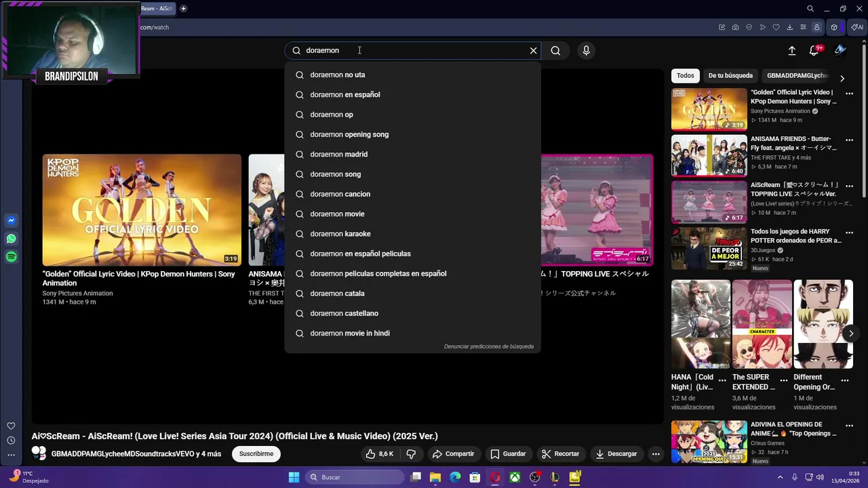
Task: Open options for The SUPER EXTENDED short
Action: tap(783, 380)
